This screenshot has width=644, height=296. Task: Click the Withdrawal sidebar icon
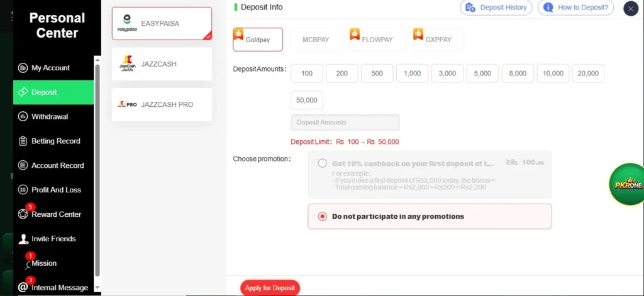point(23,117)
